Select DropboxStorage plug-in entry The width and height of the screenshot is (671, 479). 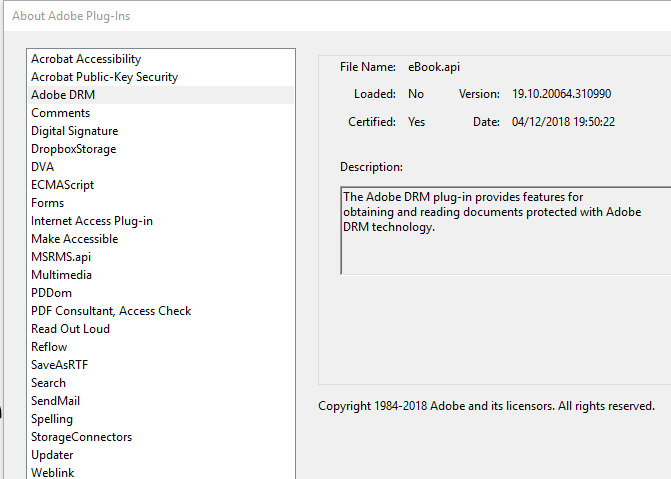click(x=73, y=149)
